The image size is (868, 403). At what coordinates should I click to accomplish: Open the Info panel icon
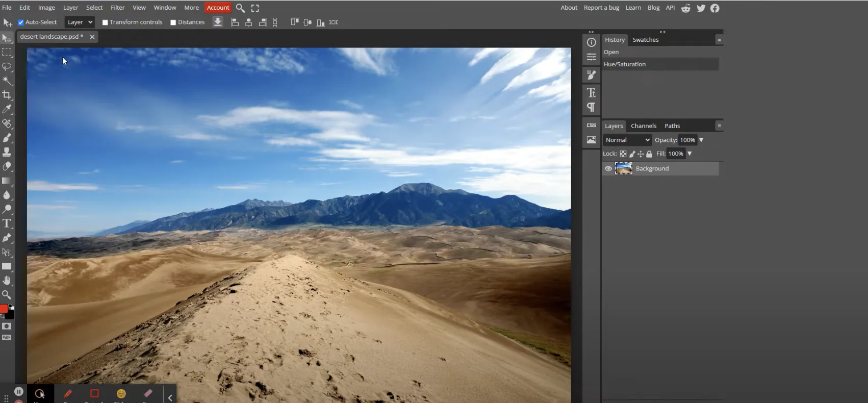[591, 42]
